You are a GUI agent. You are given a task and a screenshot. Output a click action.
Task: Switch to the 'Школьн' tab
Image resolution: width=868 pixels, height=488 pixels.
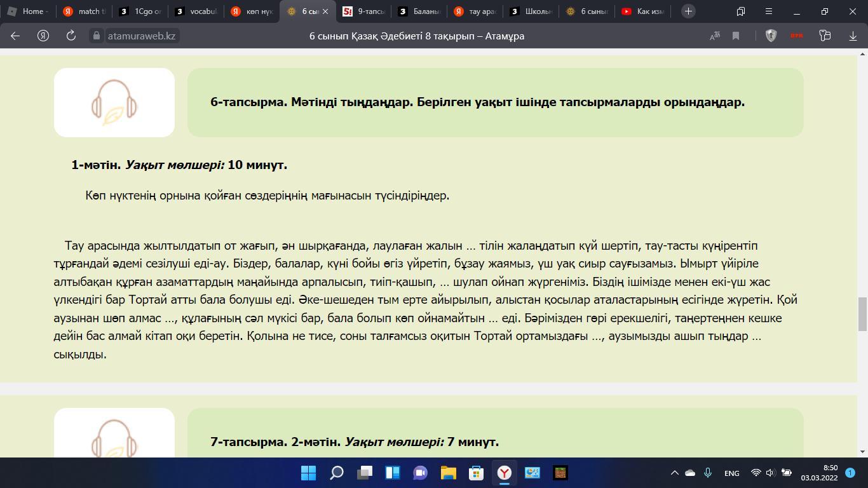531,11
